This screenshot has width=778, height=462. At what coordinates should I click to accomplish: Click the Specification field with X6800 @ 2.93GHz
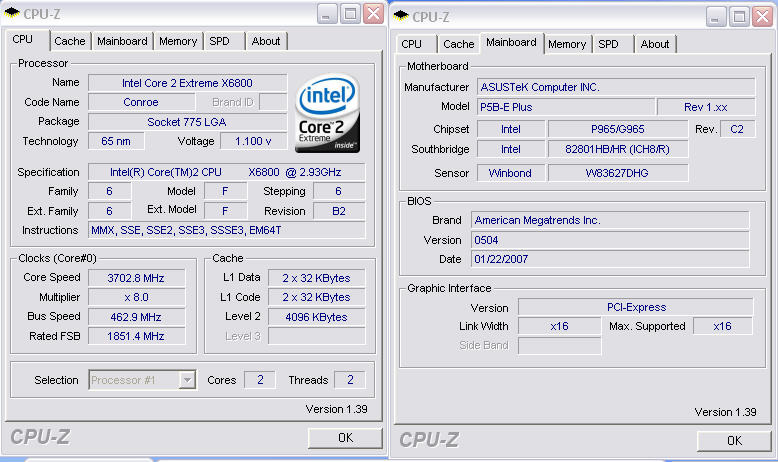(x=227, y=172)
